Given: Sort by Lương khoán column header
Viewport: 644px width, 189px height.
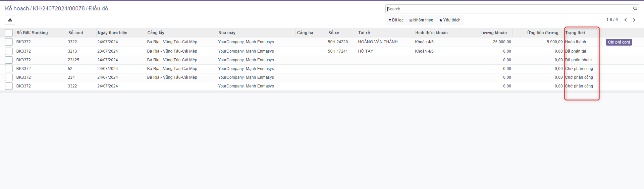Looking at the screenshot, I should tap(493, 33).
